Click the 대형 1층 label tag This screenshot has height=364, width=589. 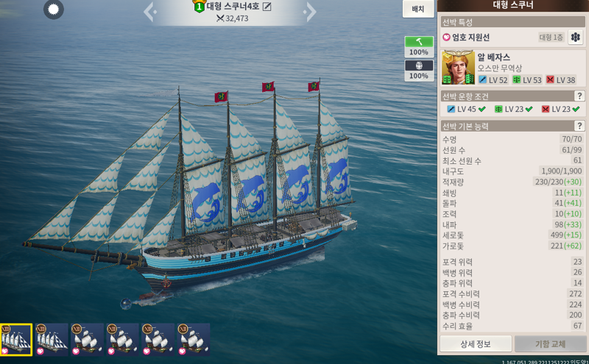click(x=551, y=38)
